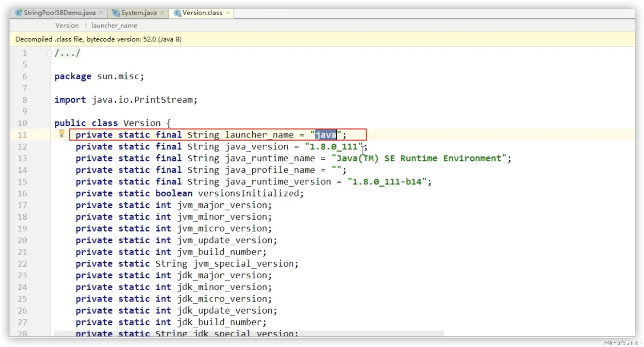Click the lightbulb intention icon on line 11
644x347 pixels.
pos(61,133)
